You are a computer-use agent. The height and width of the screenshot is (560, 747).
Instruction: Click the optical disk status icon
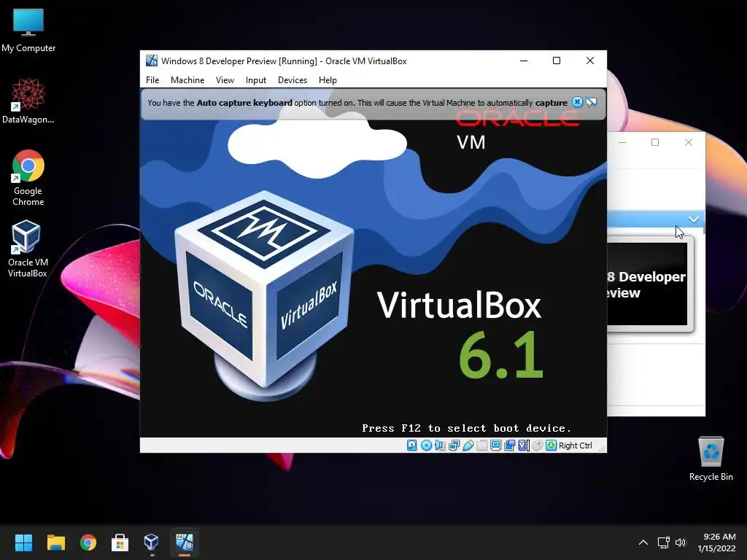click(x=426, y=446)
